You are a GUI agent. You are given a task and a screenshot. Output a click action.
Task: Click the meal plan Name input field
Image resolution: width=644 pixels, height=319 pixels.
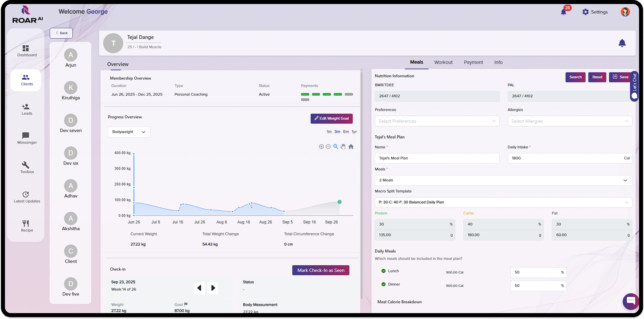[x=437, y=158]
